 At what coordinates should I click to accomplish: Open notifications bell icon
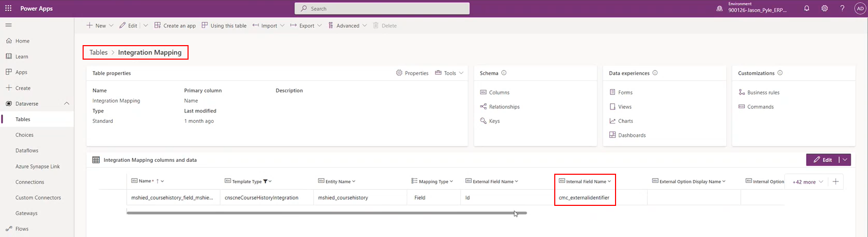(x=807, y=8)
